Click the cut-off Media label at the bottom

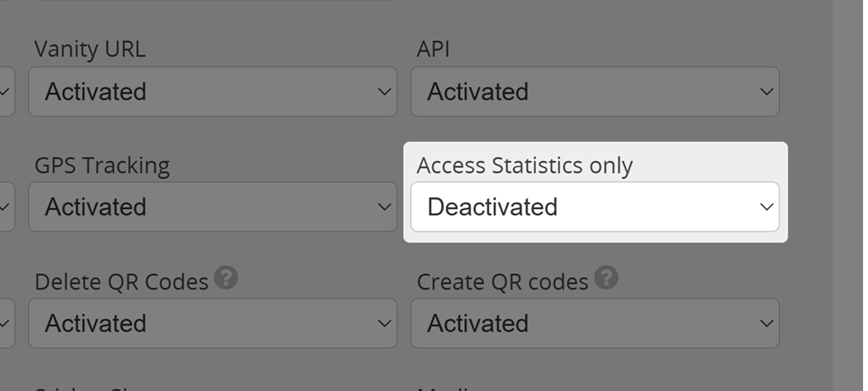coord(444,388)
